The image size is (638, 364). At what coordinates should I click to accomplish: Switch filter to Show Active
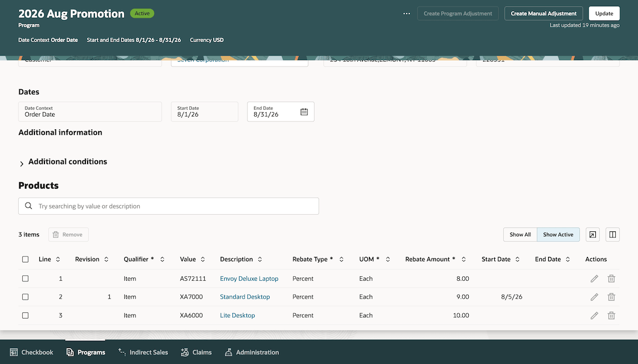pos(558,235)
